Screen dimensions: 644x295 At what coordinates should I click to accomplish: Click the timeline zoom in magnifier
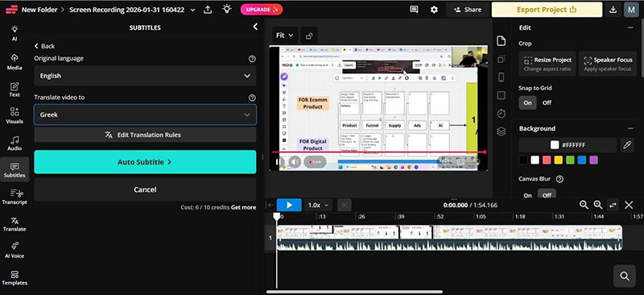598,205
